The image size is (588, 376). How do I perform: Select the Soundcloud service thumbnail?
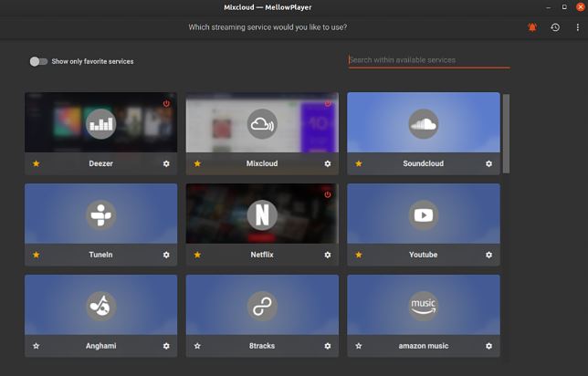click(x=424, y=122)
